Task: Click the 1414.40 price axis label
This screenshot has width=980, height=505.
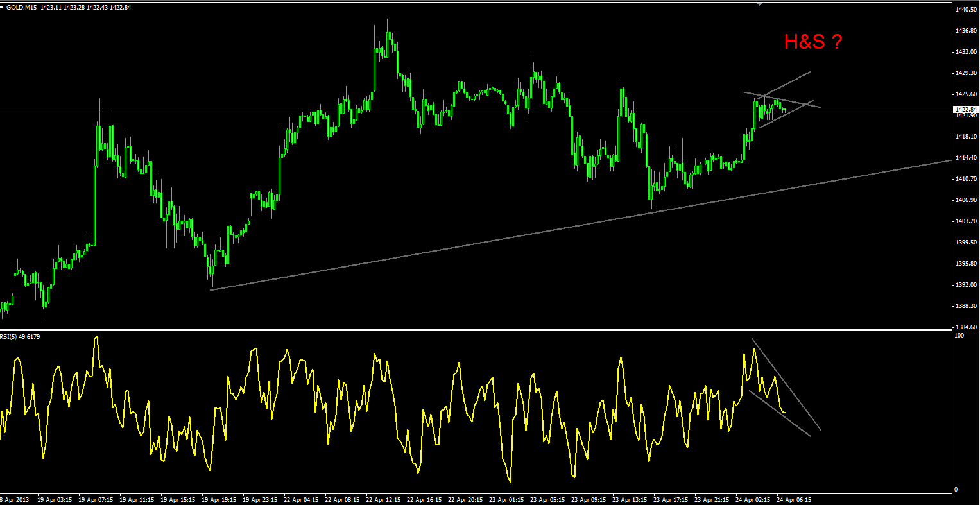Action: 966,158
